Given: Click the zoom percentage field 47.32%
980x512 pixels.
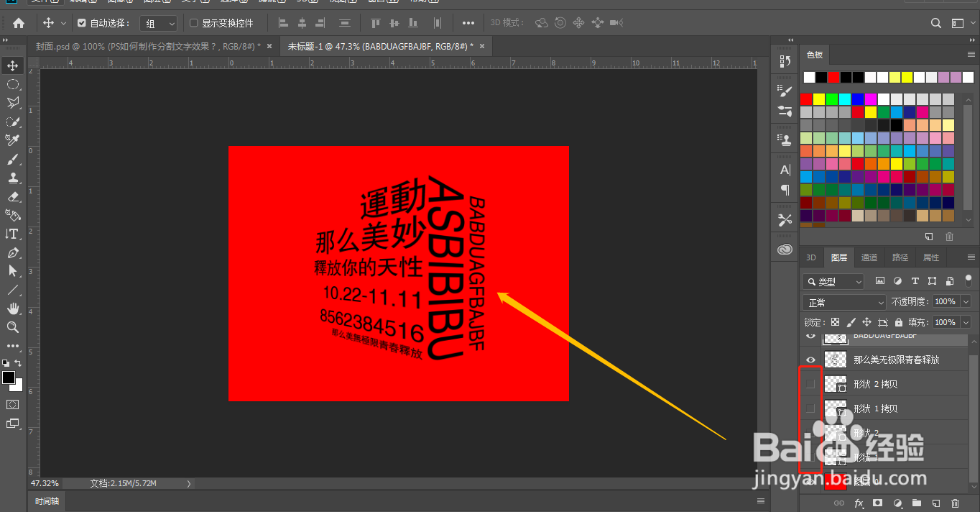Looking at the screenshot, I should (45, 483).
